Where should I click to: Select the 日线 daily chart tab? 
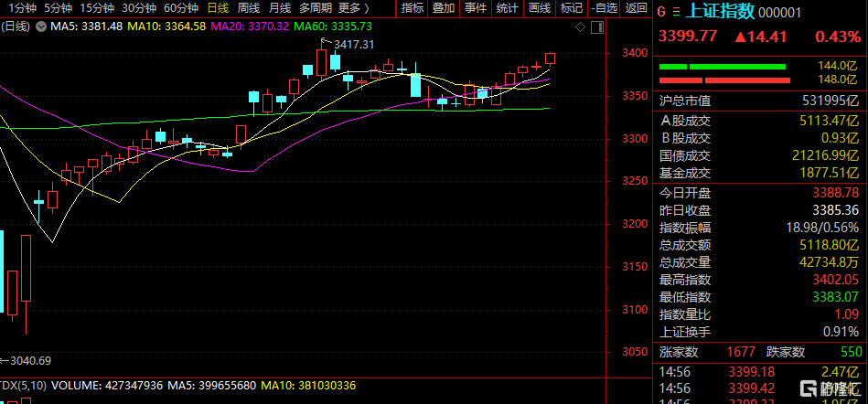point(217,8)
